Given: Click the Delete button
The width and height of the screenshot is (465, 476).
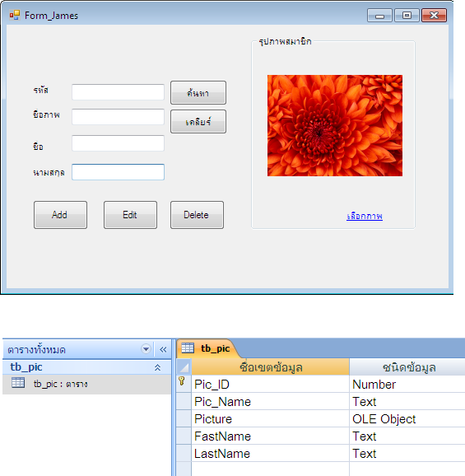Looking at the screenshot, I should [198, 215].
